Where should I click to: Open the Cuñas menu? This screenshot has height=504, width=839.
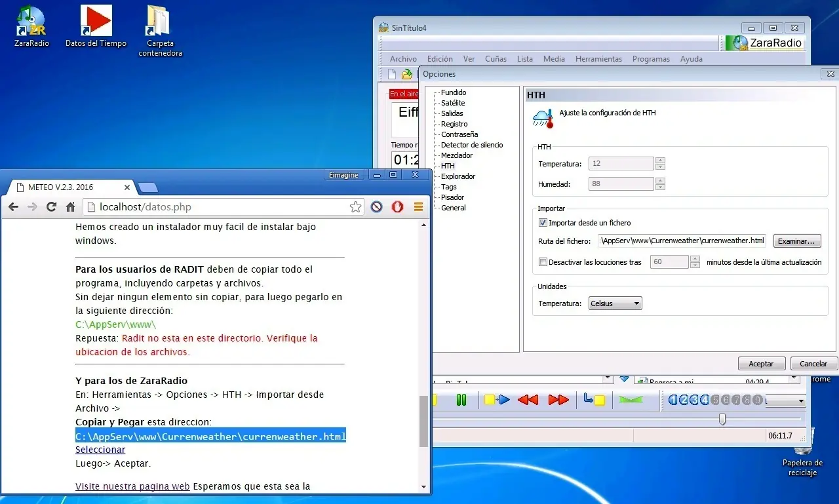[496, 59]
